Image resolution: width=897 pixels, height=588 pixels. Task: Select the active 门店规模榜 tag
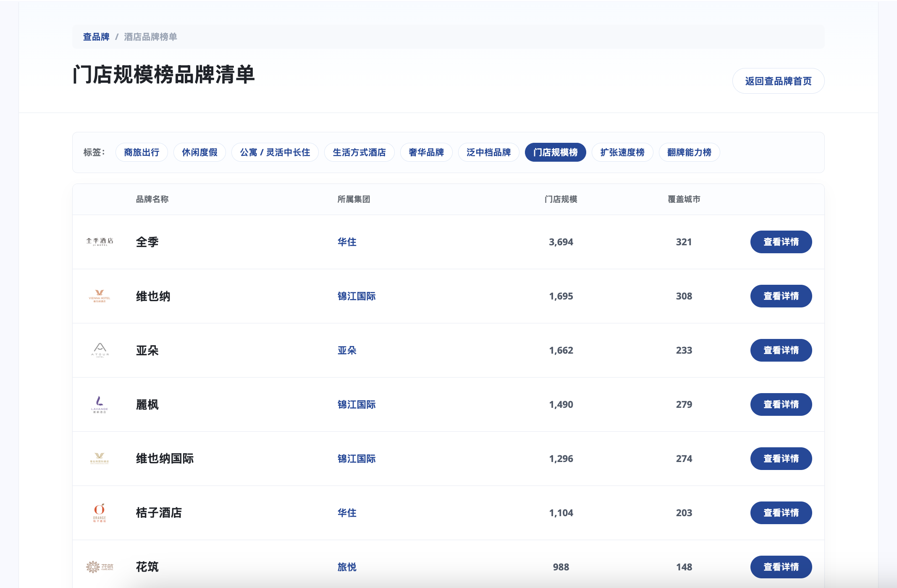tap(556, 152)
